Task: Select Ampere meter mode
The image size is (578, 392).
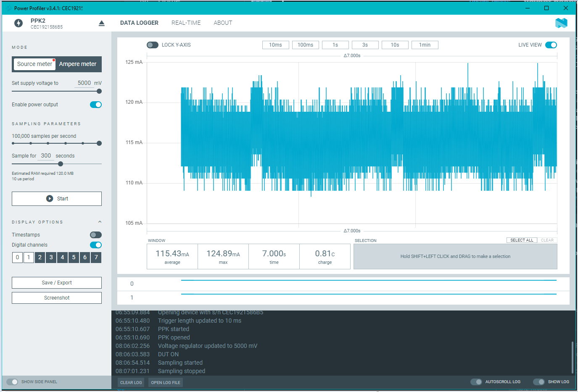Action: (78, 64)
